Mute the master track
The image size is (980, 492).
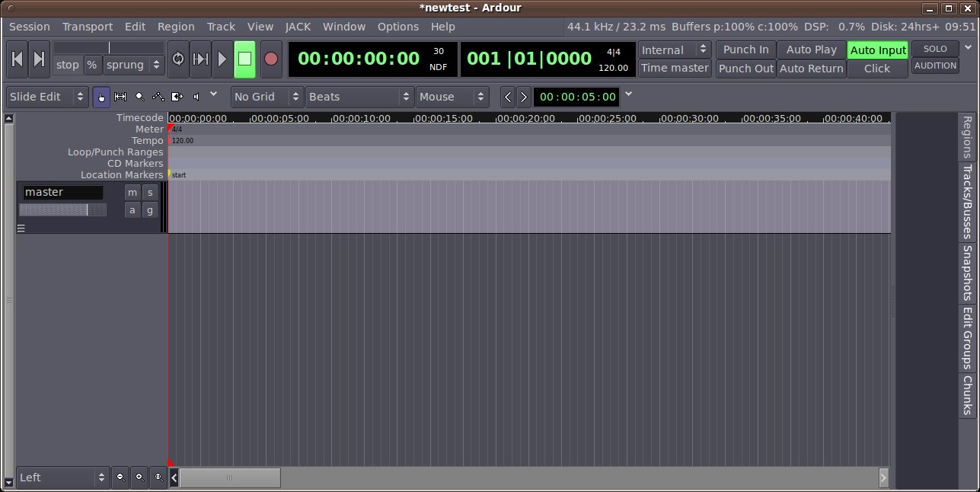(132, 192)
